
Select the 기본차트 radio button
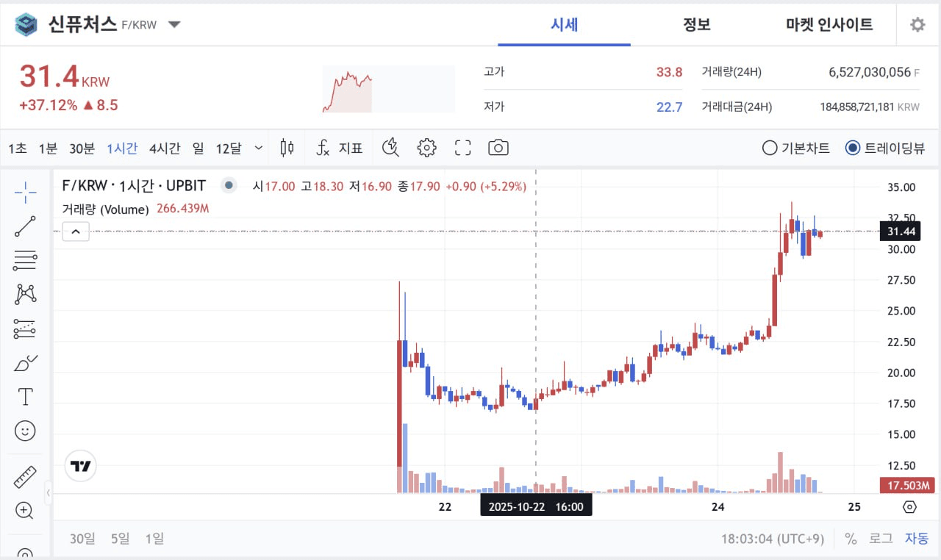pos(770,148)
